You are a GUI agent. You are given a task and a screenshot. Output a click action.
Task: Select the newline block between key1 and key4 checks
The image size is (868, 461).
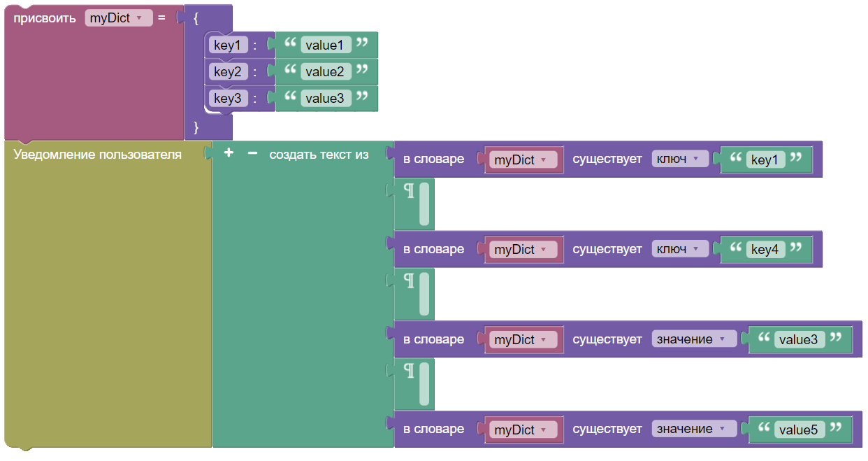[x=414, y=204]
